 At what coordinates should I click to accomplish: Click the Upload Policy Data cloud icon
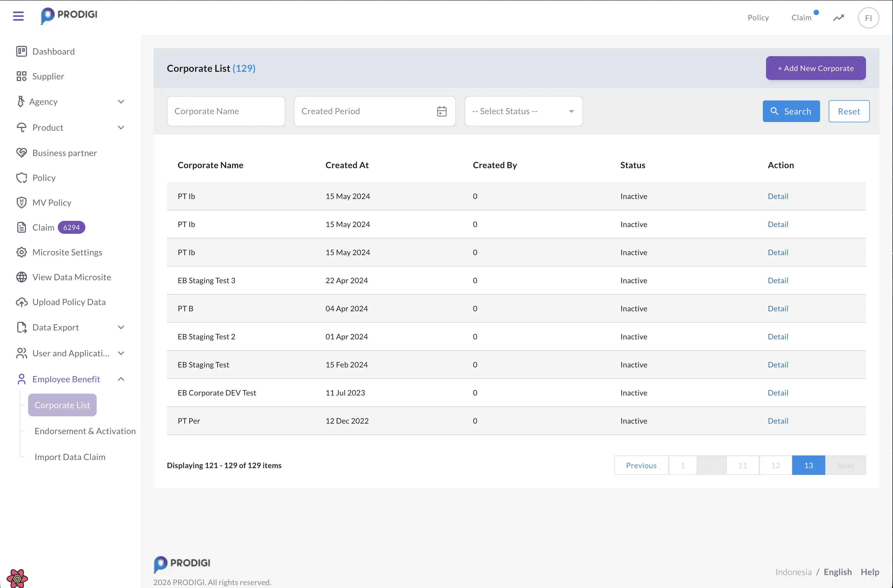click(x=21, y=302)
